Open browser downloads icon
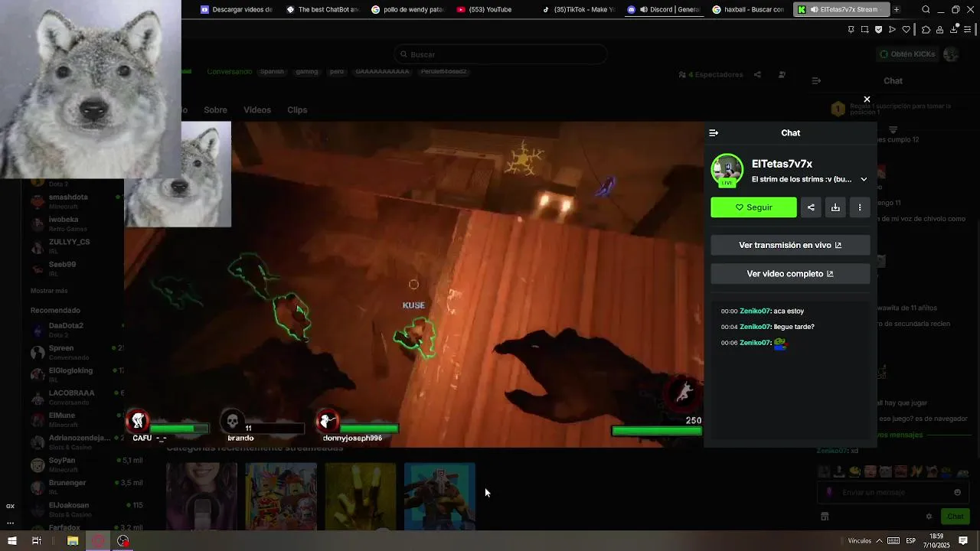 (x=954, y=30)
